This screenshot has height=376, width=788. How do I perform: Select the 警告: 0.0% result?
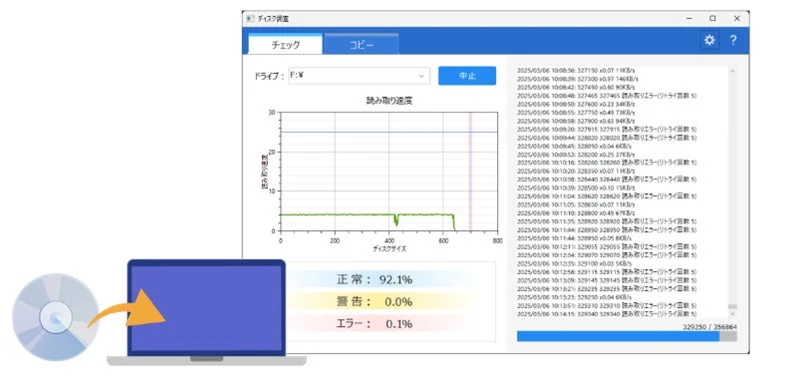pos(374,302)
